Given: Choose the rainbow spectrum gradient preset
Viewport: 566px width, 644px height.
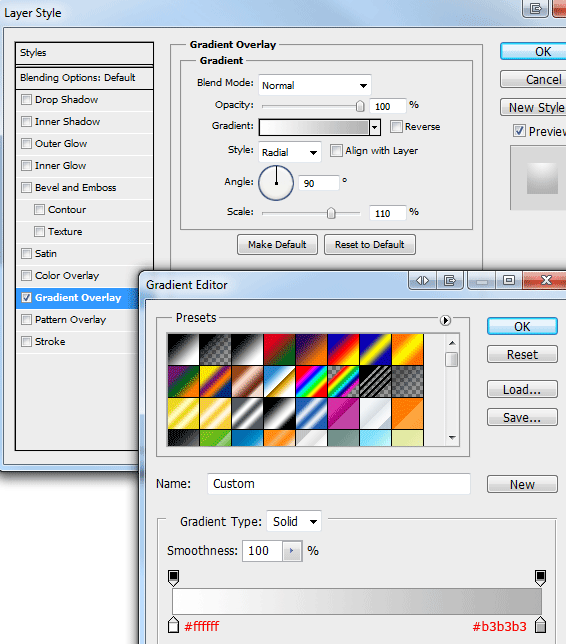Looking at the screenshot, I should [311, 381].
